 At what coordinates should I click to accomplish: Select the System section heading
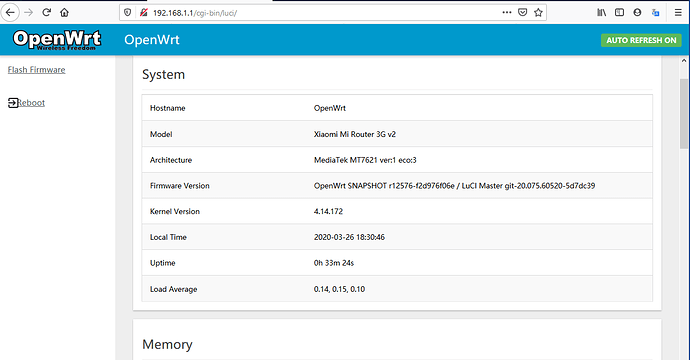point(163,74)
